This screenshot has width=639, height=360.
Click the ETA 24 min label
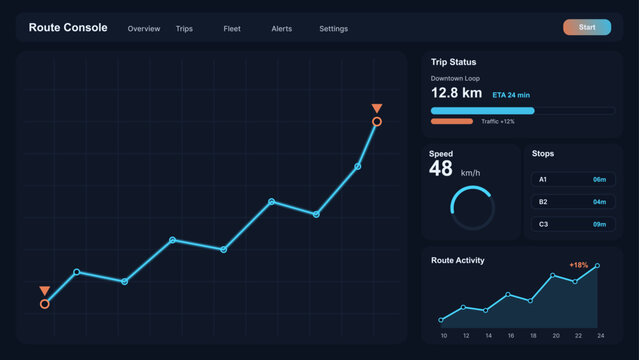[x=511, y=95]
